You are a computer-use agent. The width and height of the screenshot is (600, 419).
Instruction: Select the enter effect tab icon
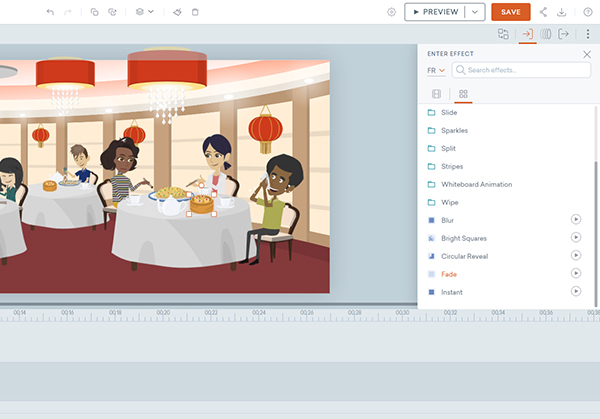pos(527,34)
